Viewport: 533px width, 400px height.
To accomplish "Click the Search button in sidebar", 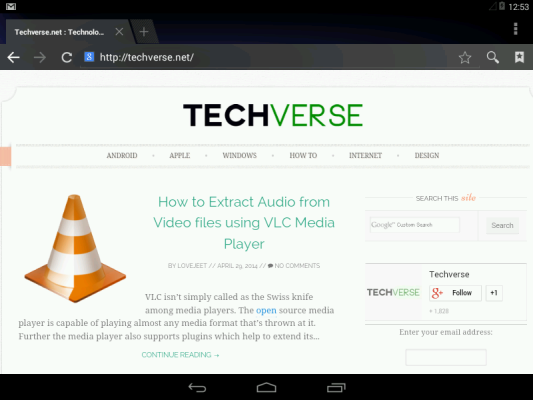I will tap(502, 225).
